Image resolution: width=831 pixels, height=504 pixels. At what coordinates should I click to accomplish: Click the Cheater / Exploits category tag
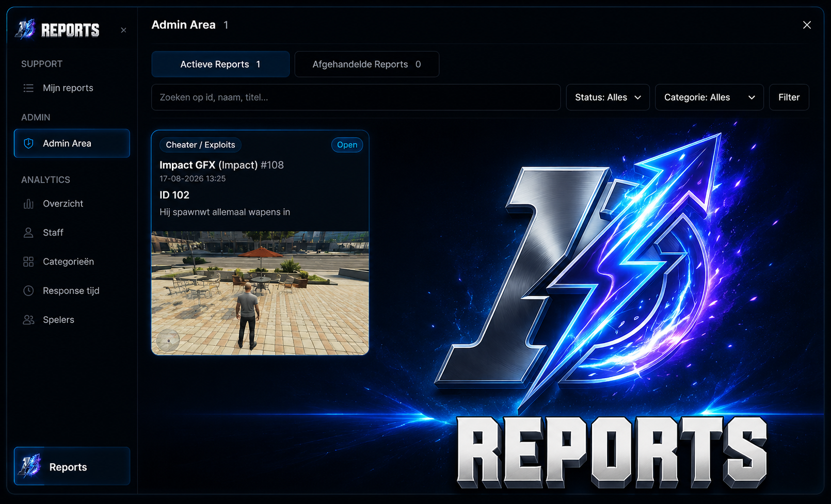[200, 145]
